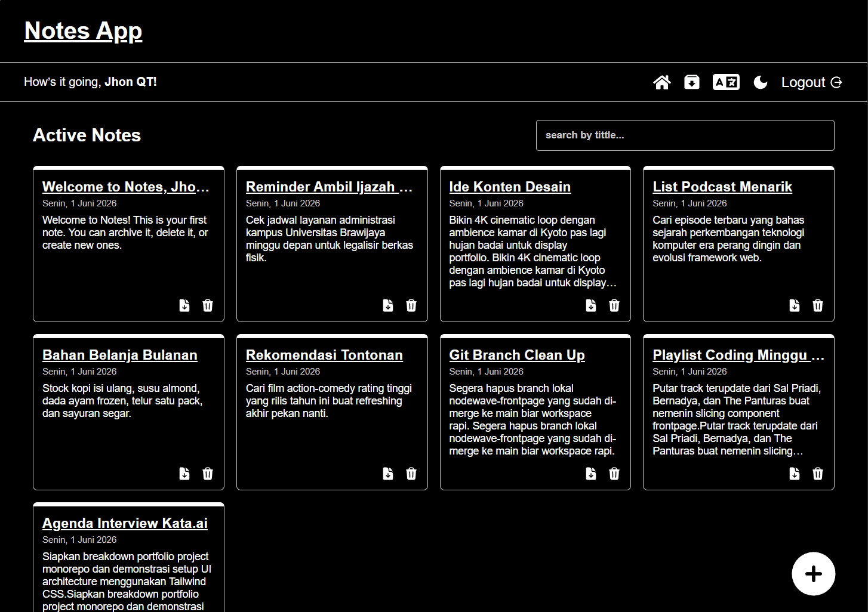Delete the Reminder Ambil Ijazah note
This screenshot has height=612, width=868.
[411, 305]
